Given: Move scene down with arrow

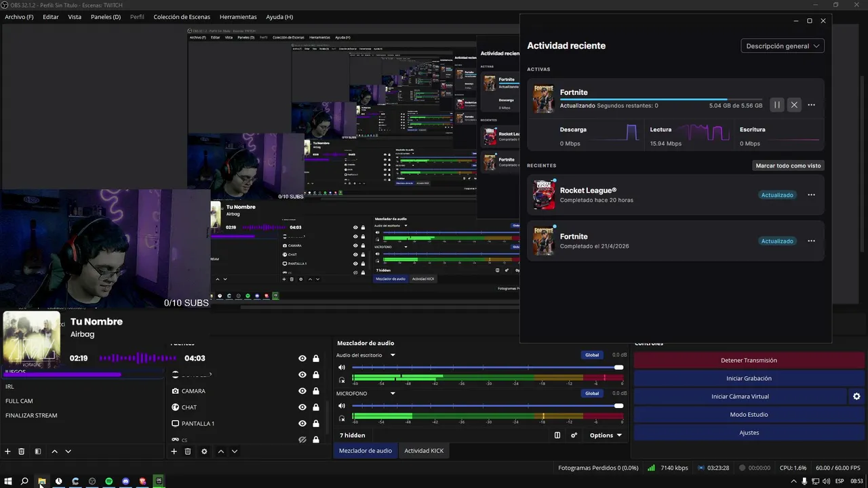Looking at the screenshot, I should pyautogui.click(x=68, y=451).
